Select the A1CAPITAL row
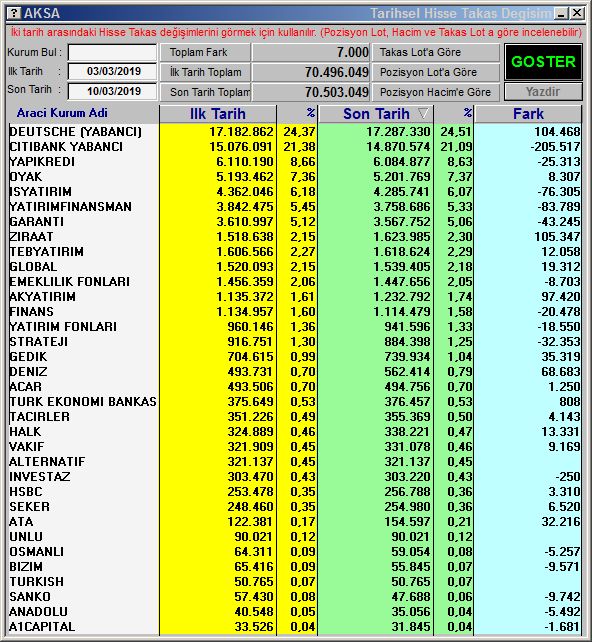The height and width of the screenshot is (642, 592). (295, 627)
